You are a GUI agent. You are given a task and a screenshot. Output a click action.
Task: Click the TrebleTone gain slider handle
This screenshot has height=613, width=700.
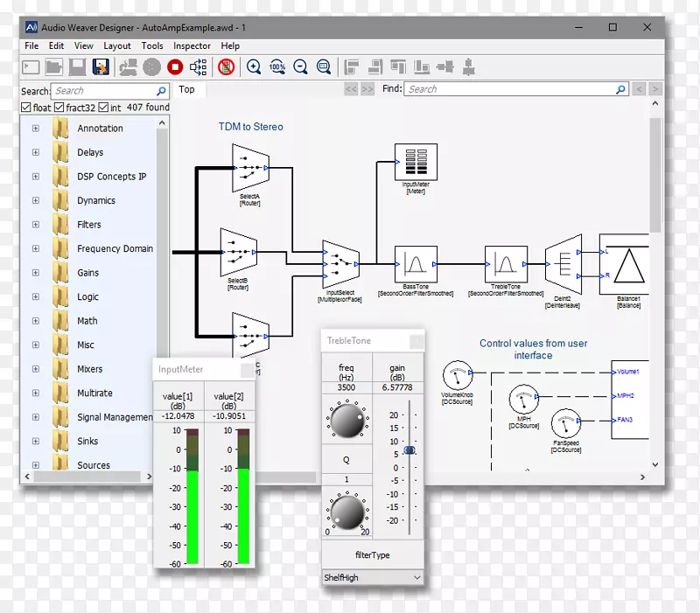pyautogui.click(x=409, y=449)
